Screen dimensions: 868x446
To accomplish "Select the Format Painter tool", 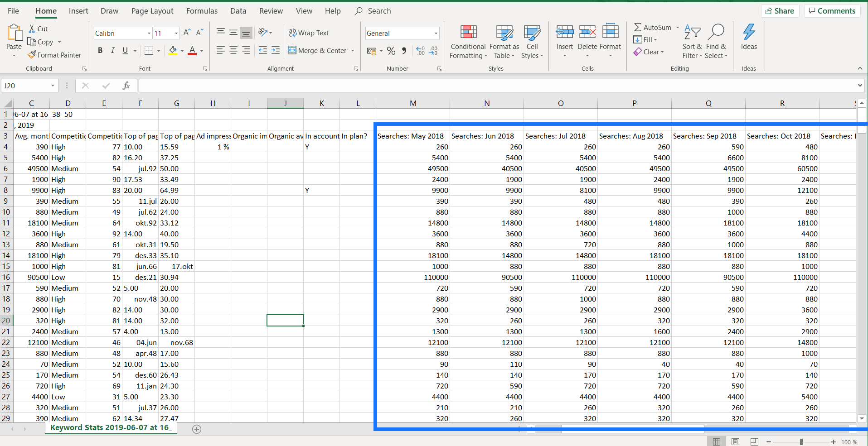I will pyautogui.click(x=54, y=55).
